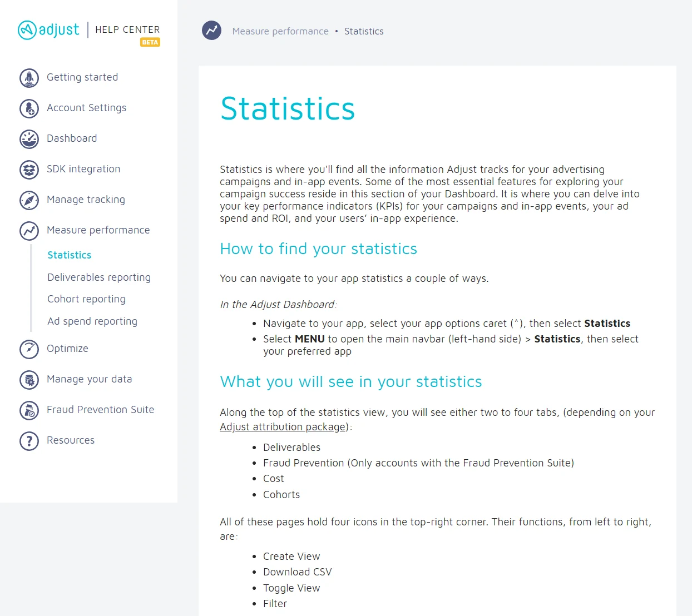Click 'In the Adjust Dashboard:' italic text
692x616 pixels.
point(278,305)
